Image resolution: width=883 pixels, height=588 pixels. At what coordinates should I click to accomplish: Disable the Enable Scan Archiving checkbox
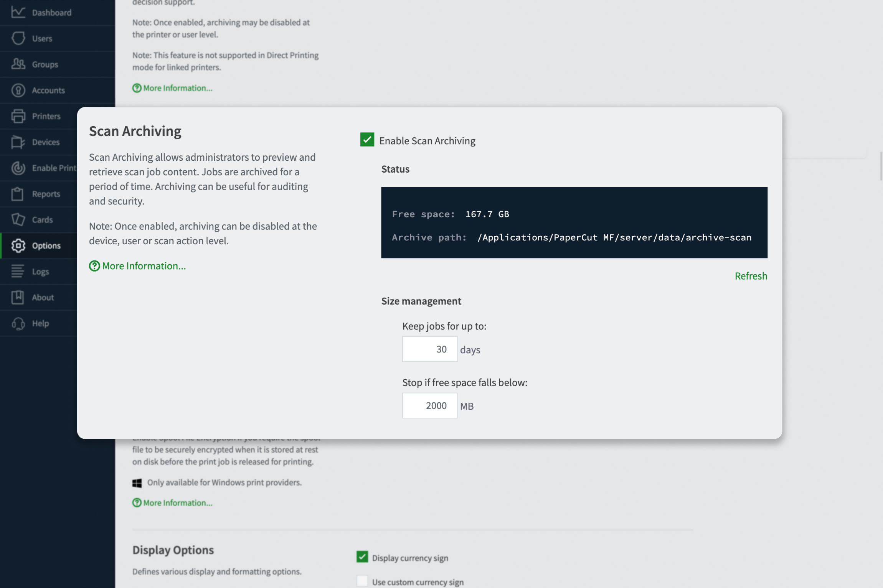point(367,140)
